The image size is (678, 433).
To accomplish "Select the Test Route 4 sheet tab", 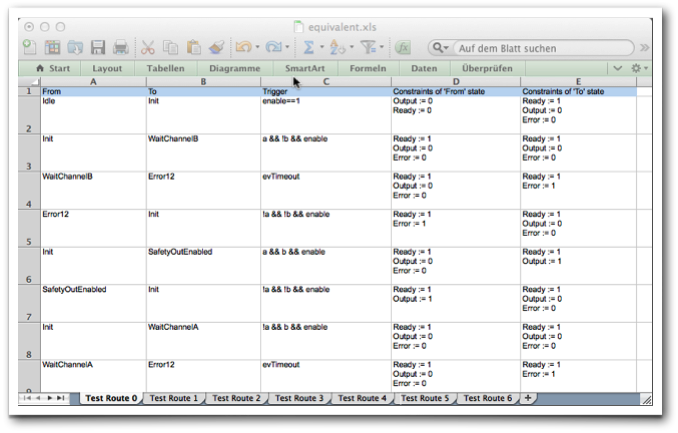I will pos(362,398).
